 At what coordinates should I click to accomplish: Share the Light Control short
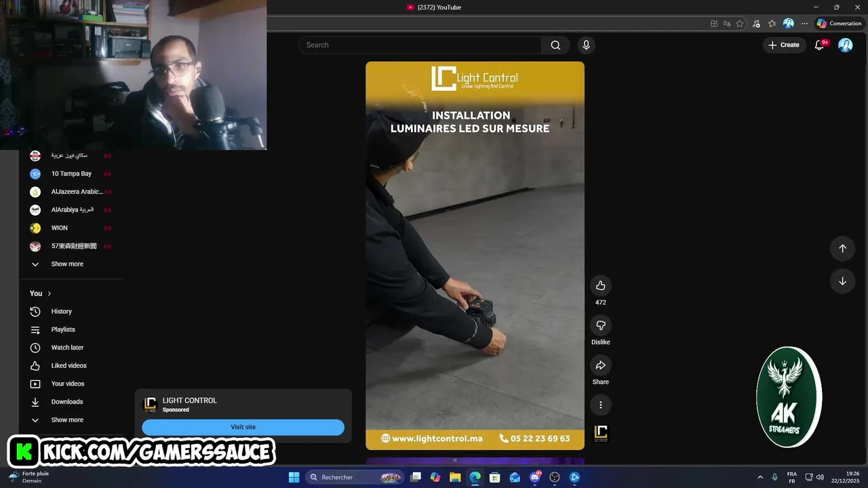point(600,365)
